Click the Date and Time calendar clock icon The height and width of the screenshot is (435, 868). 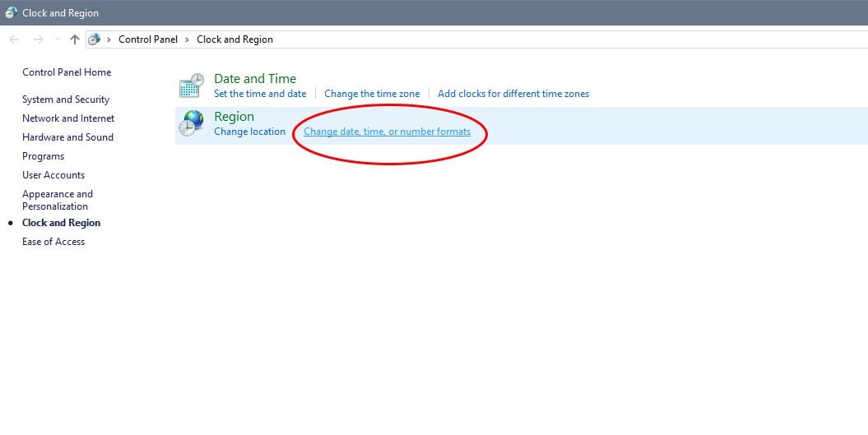(191, 86)
